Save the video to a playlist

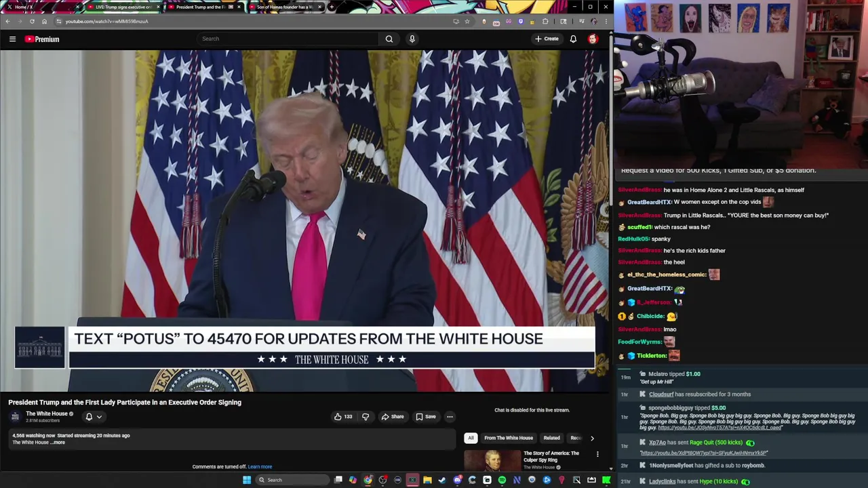click(425, 417)
